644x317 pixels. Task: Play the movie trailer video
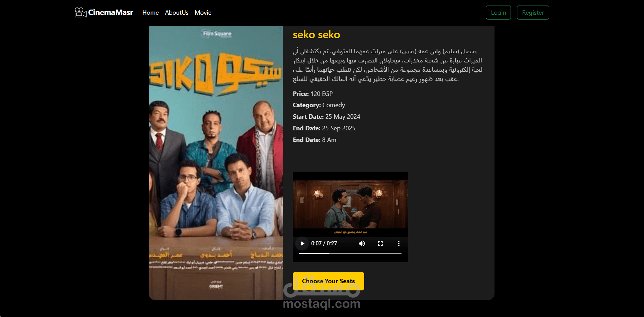coord(302,243)
